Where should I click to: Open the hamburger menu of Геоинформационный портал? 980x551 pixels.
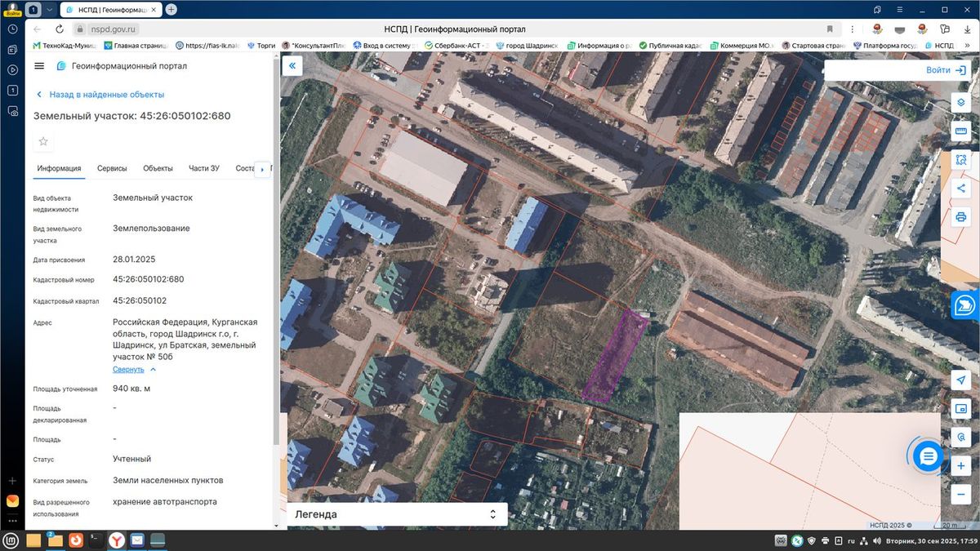pyautogui.click(x=39, y=66)
